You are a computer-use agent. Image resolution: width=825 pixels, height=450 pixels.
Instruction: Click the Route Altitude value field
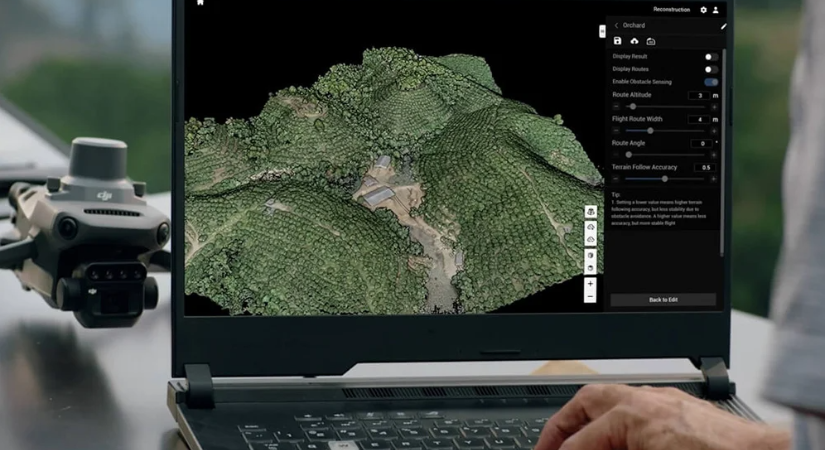tap(699, 95)
